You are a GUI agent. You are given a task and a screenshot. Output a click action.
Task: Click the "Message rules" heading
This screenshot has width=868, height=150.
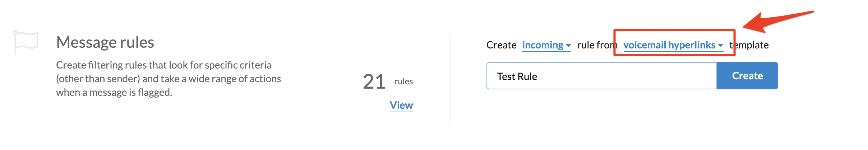tap(105, 42)
